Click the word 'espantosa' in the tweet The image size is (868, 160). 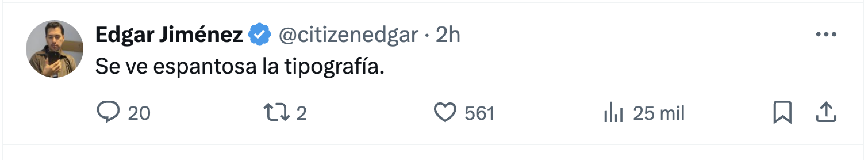pyautogui.click(x=205, y=66)
